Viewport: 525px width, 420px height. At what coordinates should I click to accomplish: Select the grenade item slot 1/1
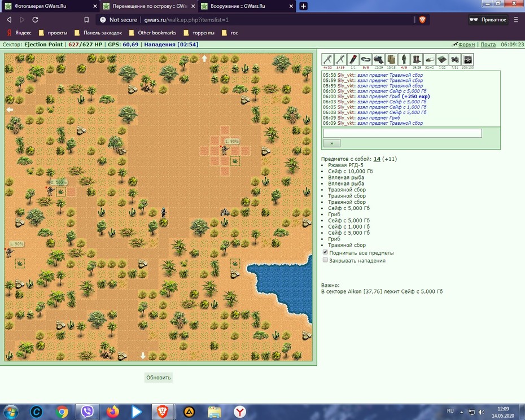(353, 60)
